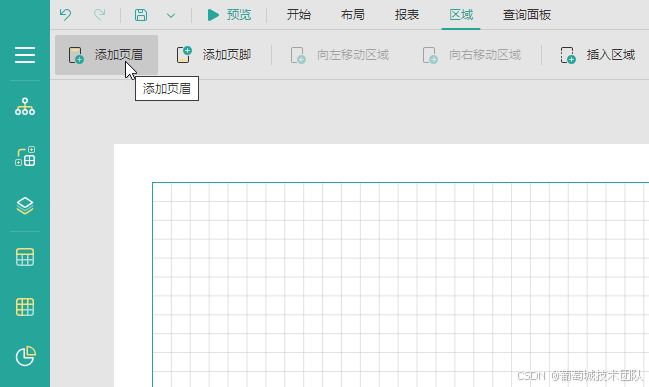Viewport: 649px width, 387px height.
Task: Select the yellow grid matrix icon
Action: click(x=25, y=307)
